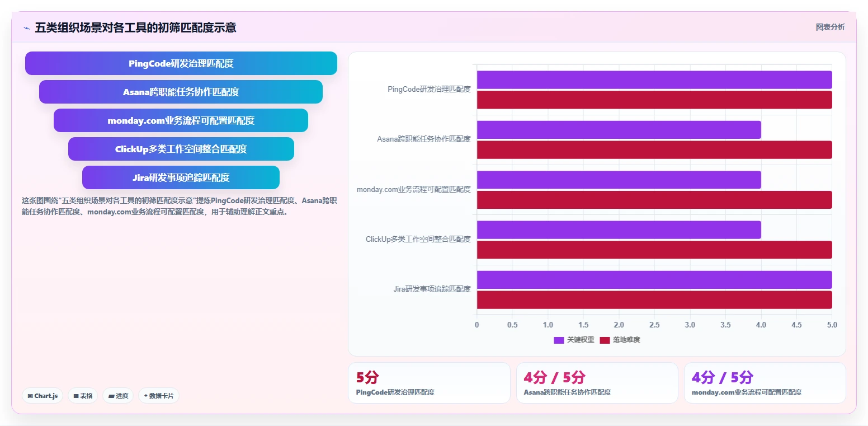Image resolution: width=868 pixels, height=426 pixels.
Task: Click the chart y-axis label monday.com业务流程可配置匹配度
Action: click(x=414, y=189)
